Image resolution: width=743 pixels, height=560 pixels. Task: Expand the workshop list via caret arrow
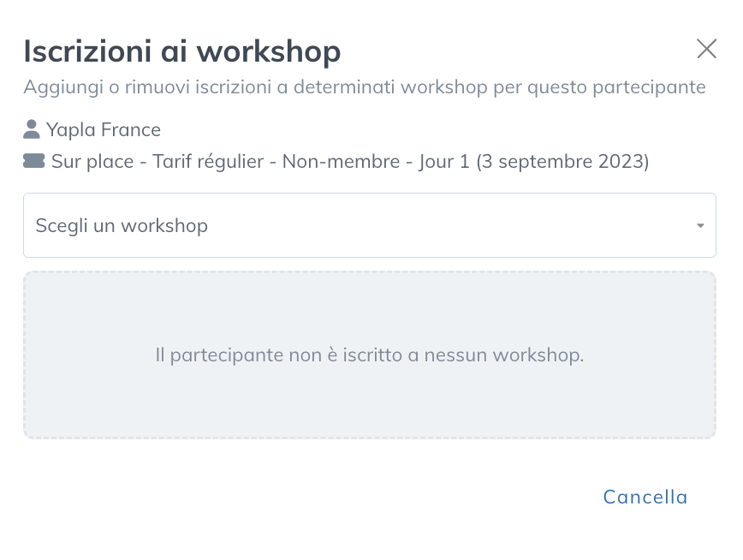pyautogui.click(x=700, y=226)
